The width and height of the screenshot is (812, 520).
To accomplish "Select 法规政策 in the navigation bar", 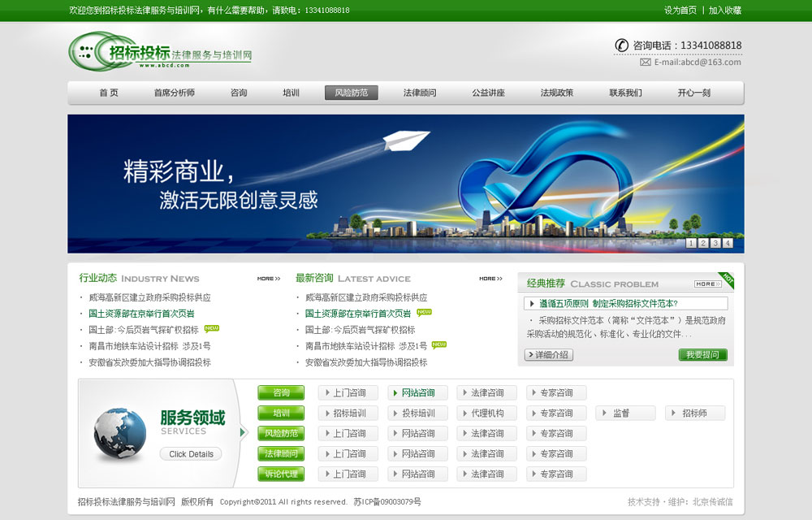I will [557, 93].
